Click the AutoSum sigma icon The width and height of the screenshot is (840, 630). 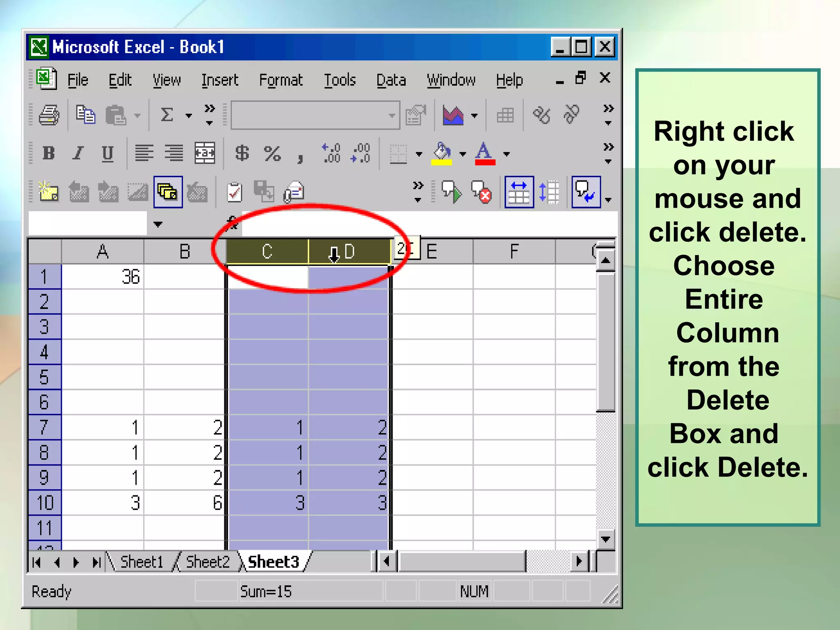(x=167, y=115)
